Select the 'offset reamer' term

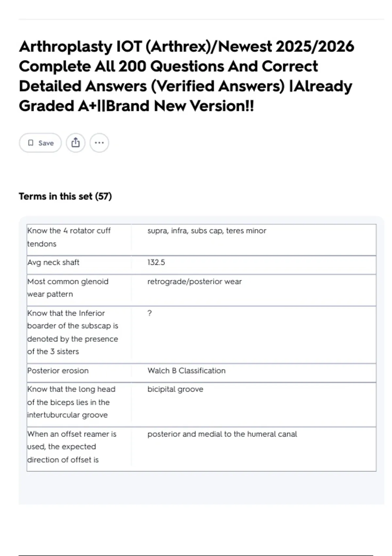pyautogui.click(x=72, y=447)
